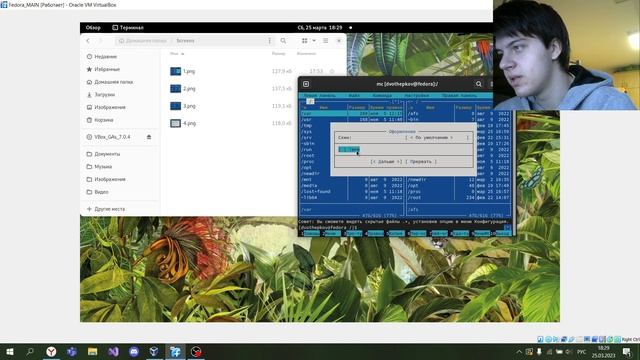
Task: Select /proc in mc right panel
Action: (x=458, y=191)
